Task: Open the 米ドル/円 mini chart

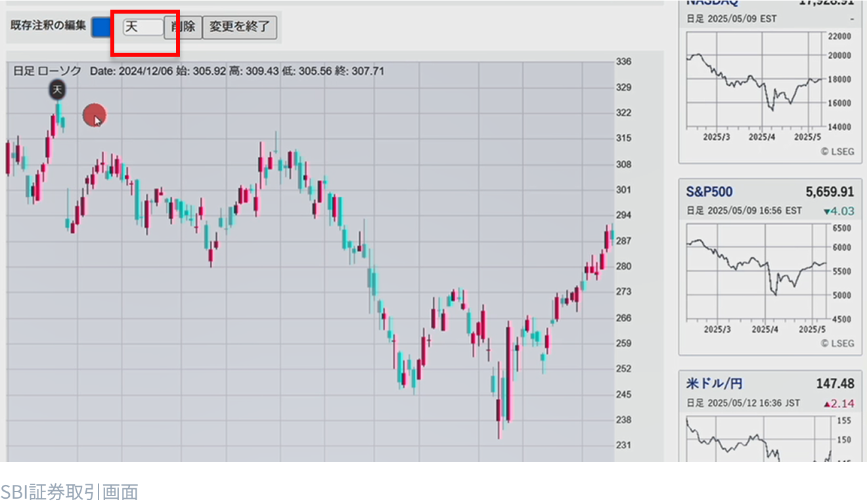Action: 759,438
